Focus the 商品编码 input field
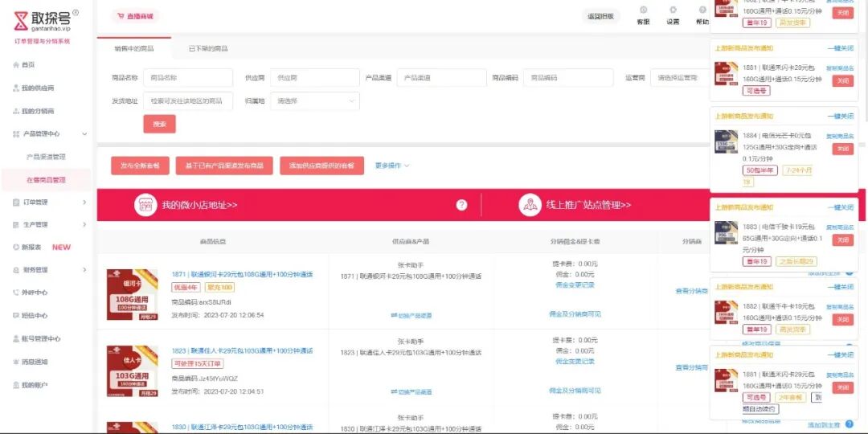 pyautogui.click(x=568, y=78)
